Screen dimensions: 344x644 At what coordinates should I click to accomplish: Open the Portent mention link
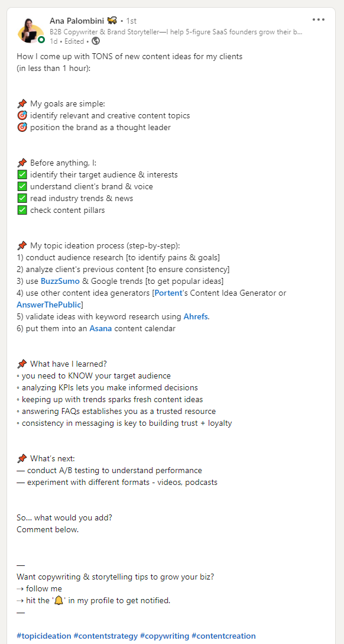click(168, 293)
